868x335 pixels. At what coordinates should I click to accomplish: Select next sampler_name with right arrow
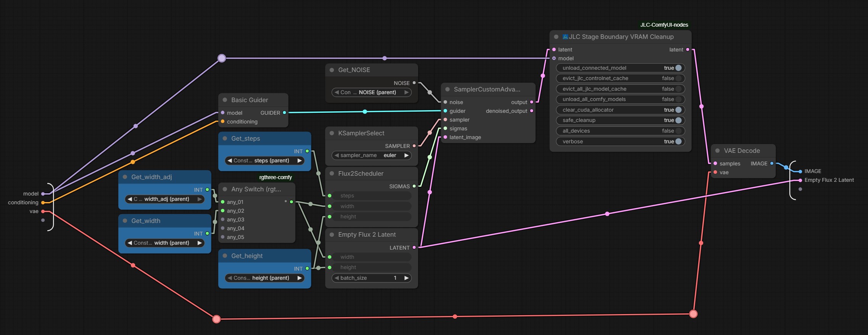click(x=406, y=155)
